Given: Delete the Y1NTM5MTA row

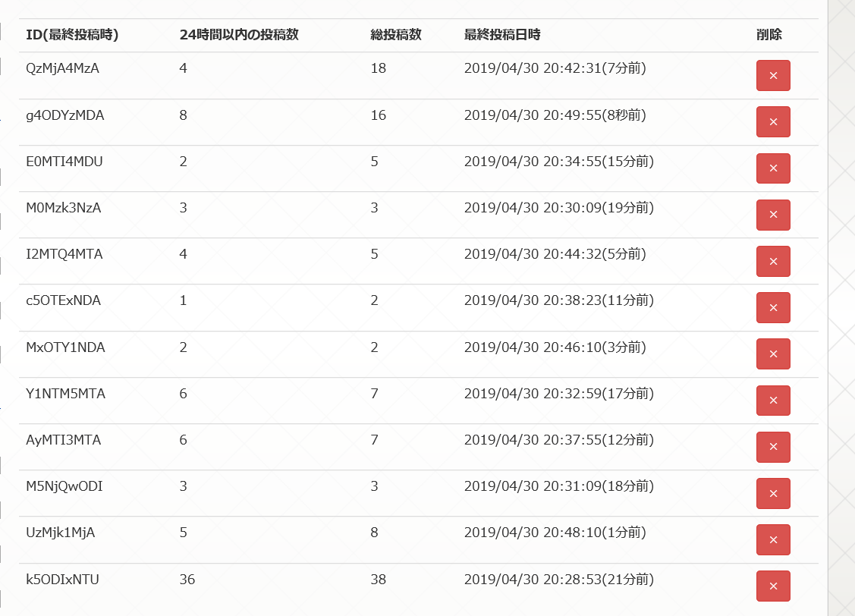Looking at the screenshot, I should [x=773, y=401].
